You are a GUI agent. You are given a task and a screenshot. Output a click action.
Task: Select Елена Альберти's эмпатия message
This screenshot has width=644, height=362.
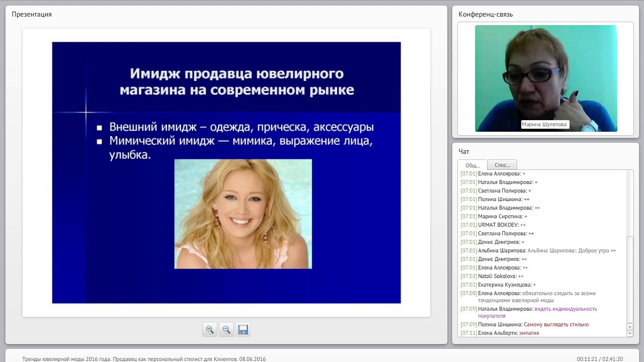pyautogui.click(x=500, y=333)
